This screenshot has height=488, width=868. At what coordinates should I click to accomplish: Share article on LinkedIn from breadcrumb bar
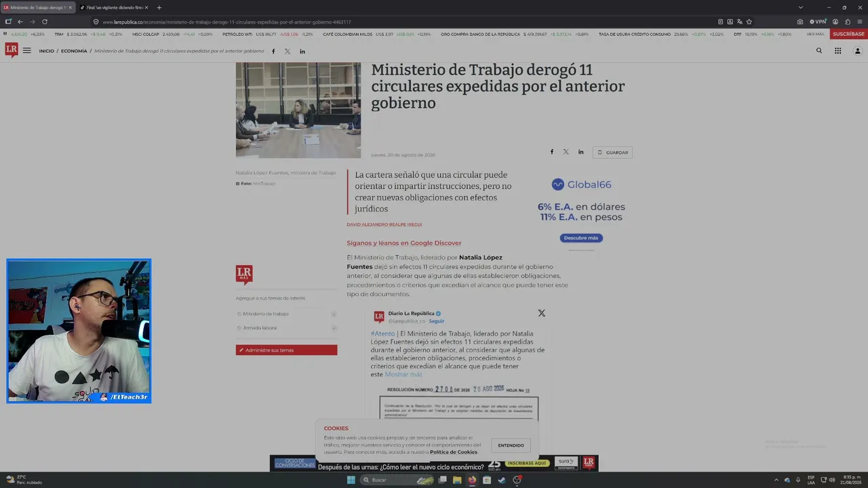point(302,52)
